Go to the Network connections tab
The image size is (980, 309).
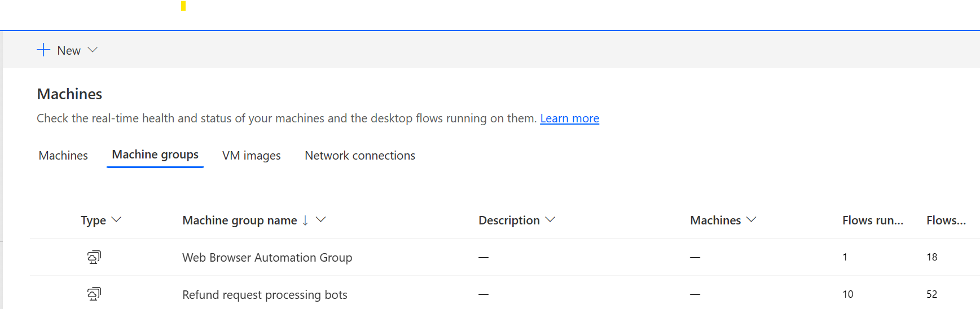pos(360,156)
